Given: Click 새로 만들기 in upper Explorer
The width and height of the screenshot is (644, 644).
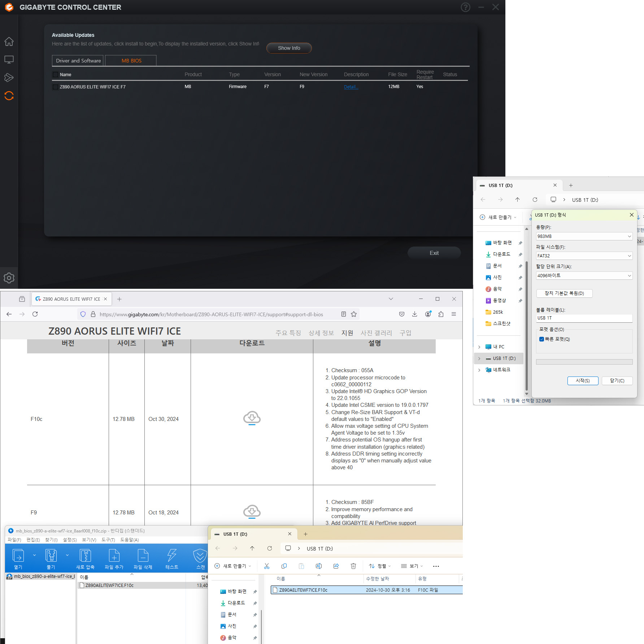Looking at the screenshot, I should [x=498, y=217].
